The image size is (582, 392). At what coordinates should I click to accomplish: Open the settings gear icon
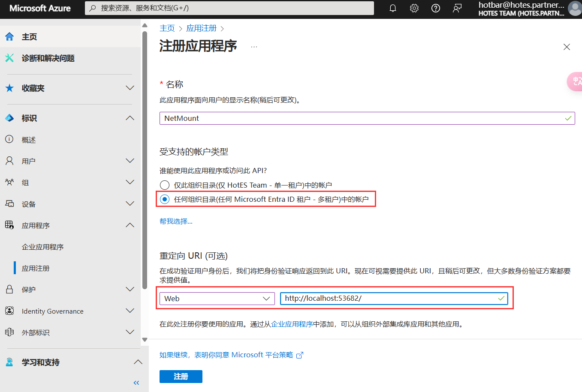coord(414,8)
